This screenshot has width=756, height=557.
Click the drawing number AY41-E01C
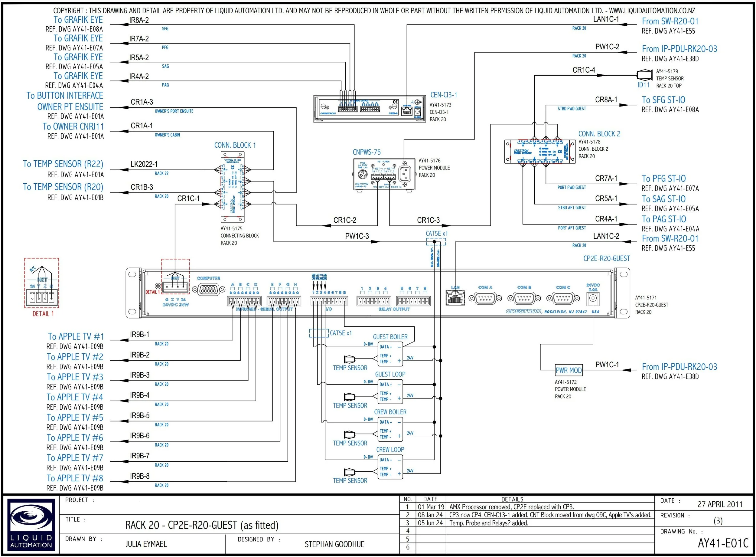pyautogui.click(x=723, y=543)
